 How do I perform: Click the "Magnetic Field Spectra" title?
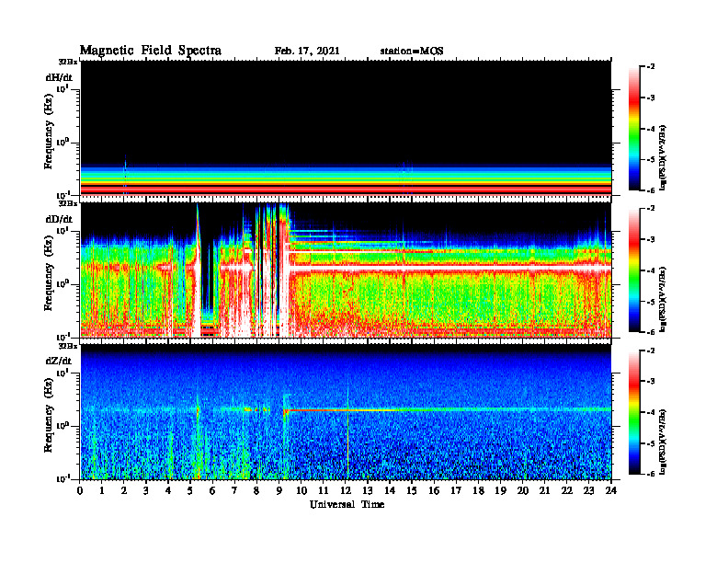click(151, 51)
